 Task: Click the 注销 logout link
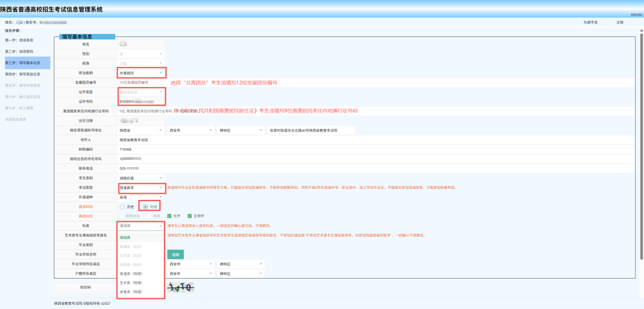pyautogui.click(x=620, y=22)
